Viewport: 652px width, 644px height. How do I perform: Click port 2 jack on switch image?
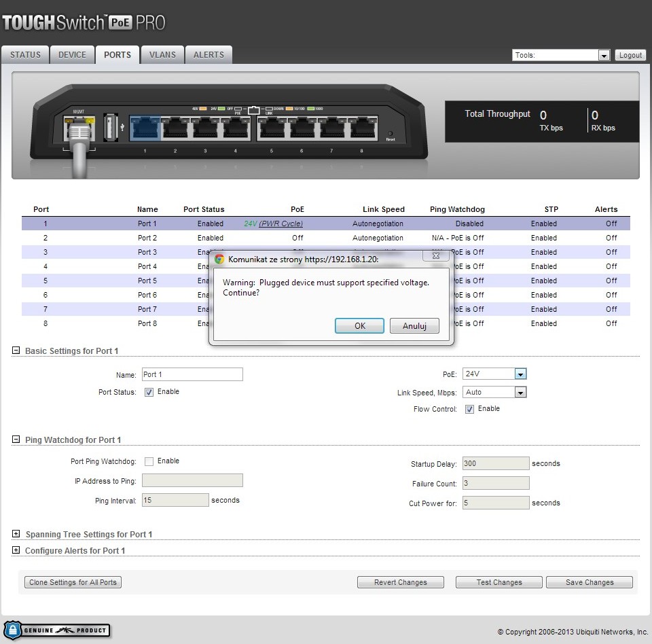175,128
